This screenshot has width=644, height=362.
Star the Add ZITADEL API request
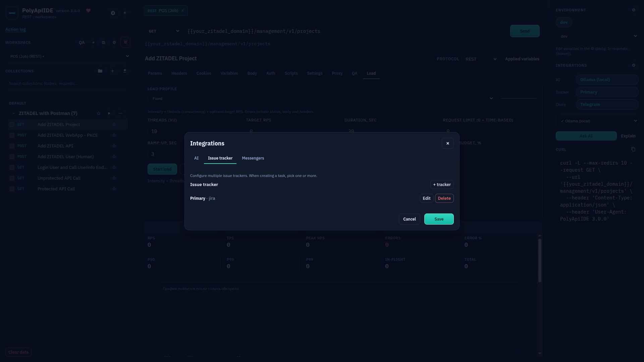pos(114,146)
